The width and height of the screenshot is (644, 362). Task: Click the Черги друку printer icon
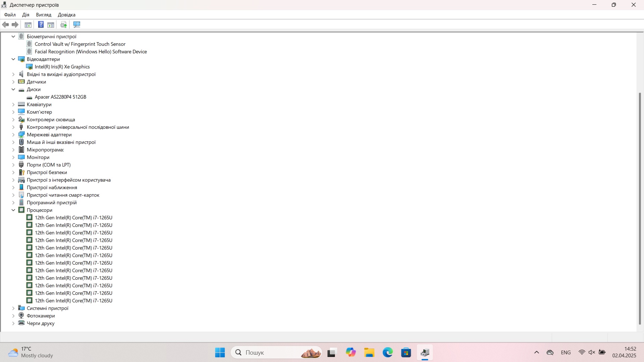tap(21, 323)
